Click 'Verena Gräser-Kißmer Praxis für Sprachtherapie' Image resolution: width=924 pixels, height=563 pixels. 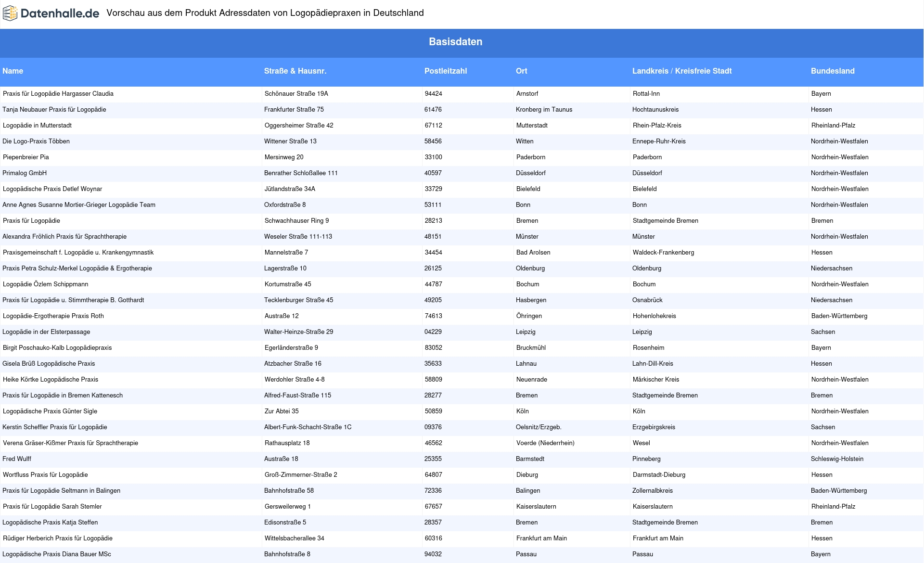tap(70, 443)
